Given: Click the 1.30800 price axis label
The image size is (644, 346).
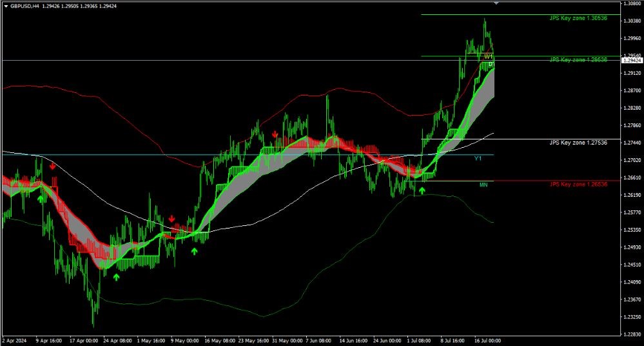Looking at the screenshot, I should (632, 3).
